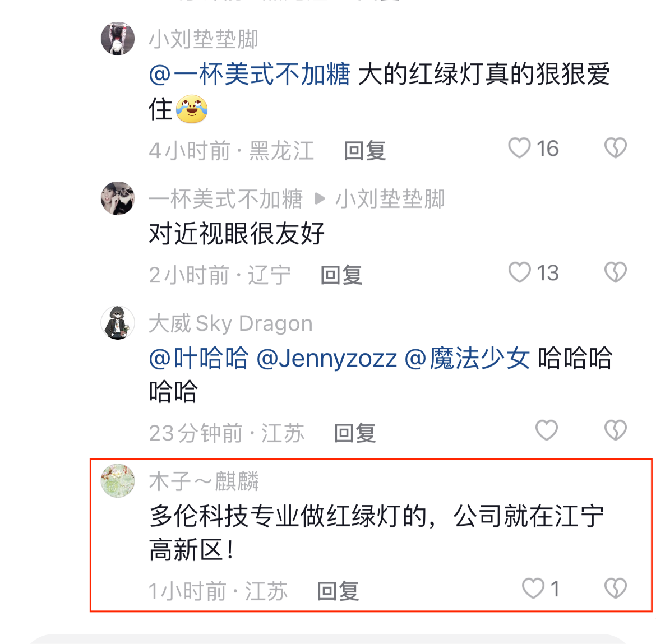Image resolution: width=656 pixels, height=644 pixels.
Task: Open 大威Sky Dragon's avatar
Action: [x=118, y=323]
